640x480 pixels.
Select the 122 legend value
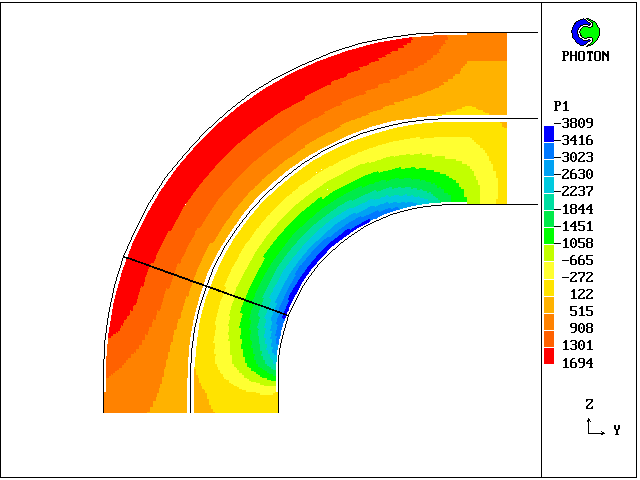point(582,294)
